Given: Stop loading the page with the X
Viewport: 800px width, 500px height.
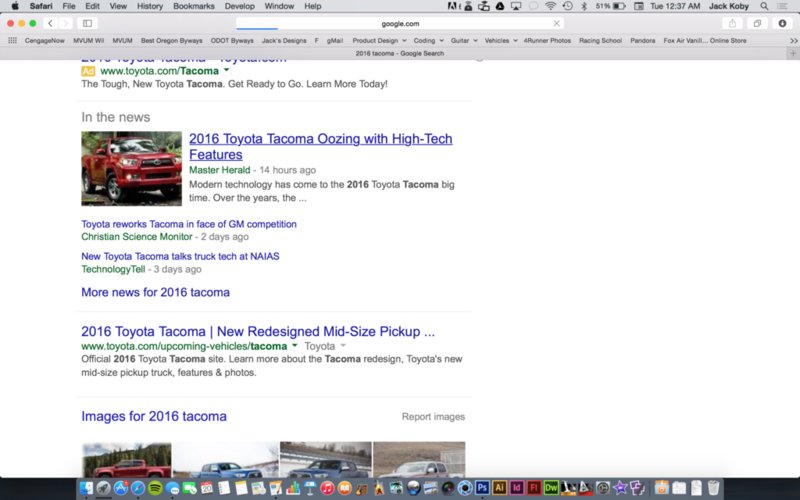Looking at the screenshot, I should pos(557,23).
